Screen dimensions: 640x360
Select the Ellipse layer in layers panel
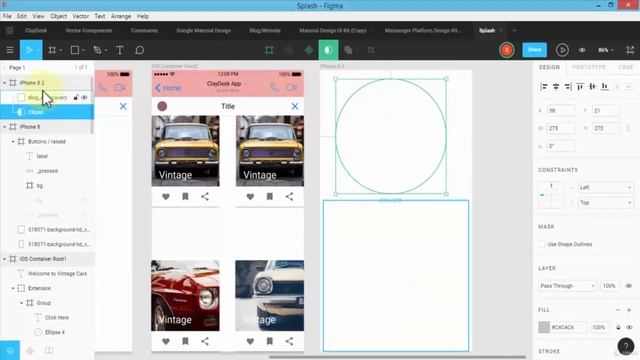[47, 112]
